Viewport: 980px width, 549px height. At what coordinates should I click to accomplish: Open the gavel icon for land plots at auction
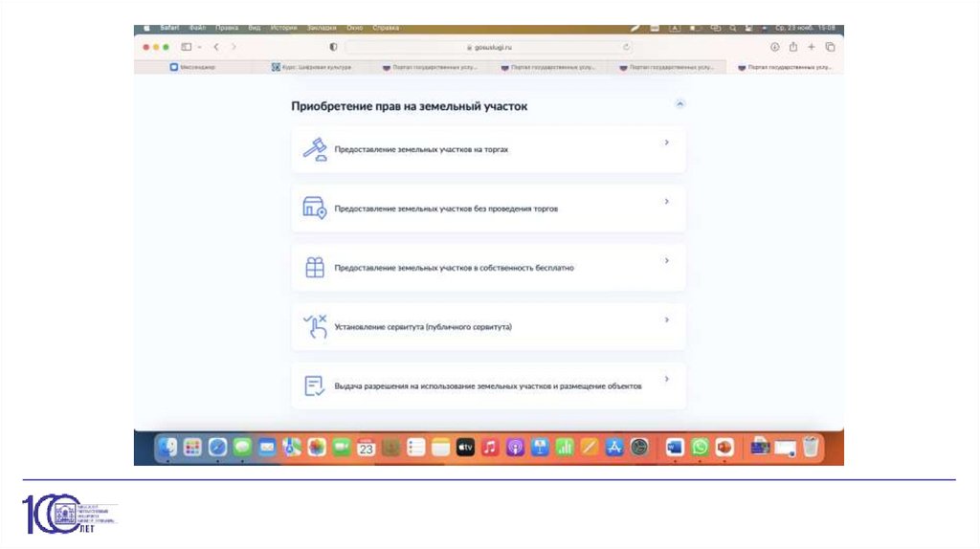tap(315, 149)
